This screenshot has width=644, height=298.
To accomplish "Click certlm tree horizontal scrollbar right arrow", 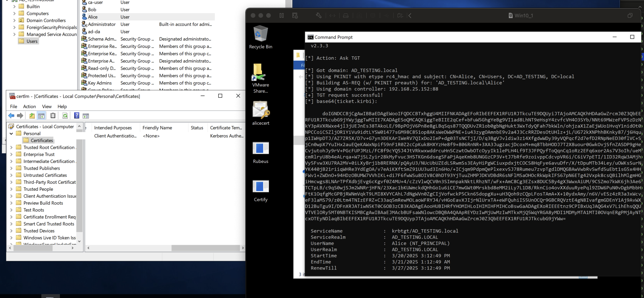I will pyautogui.click(x=73, y=248).
